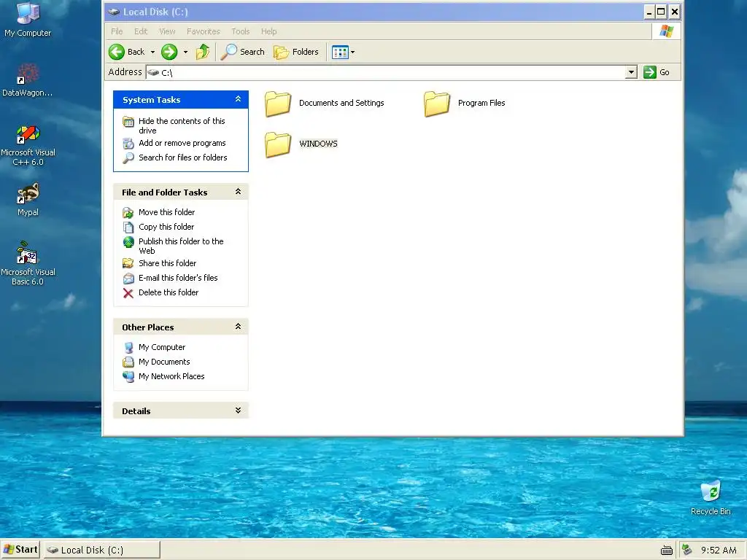Click the green Back arrow icon
Viewport: 747px width, 560px height.
(117, 52)
